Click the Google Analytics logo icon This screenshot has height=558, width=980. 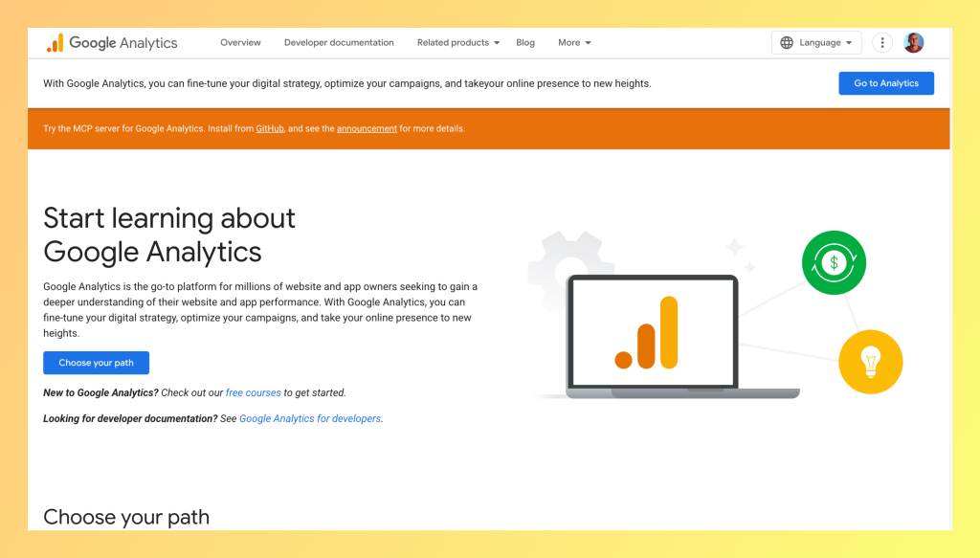55,43
